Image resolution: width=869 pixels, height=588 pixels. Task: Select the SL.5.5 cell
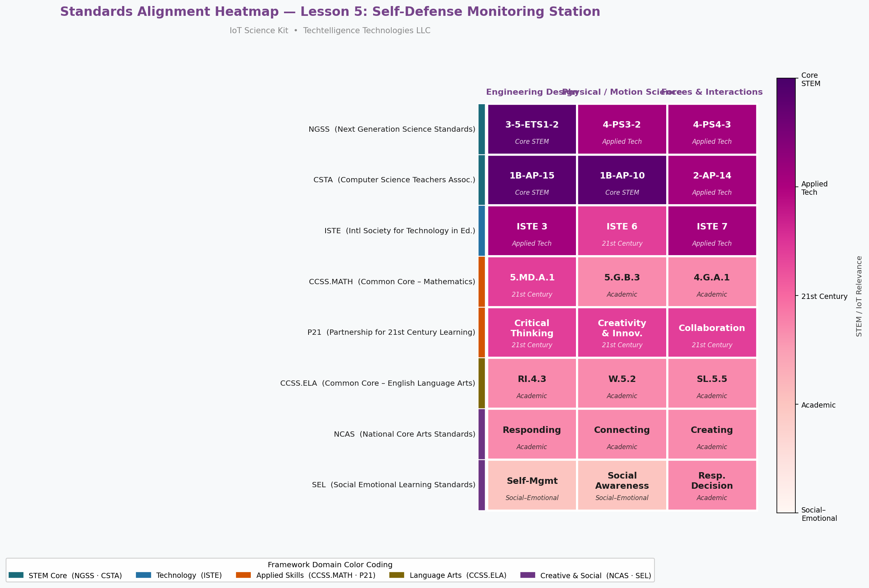[x=712, y=383]
